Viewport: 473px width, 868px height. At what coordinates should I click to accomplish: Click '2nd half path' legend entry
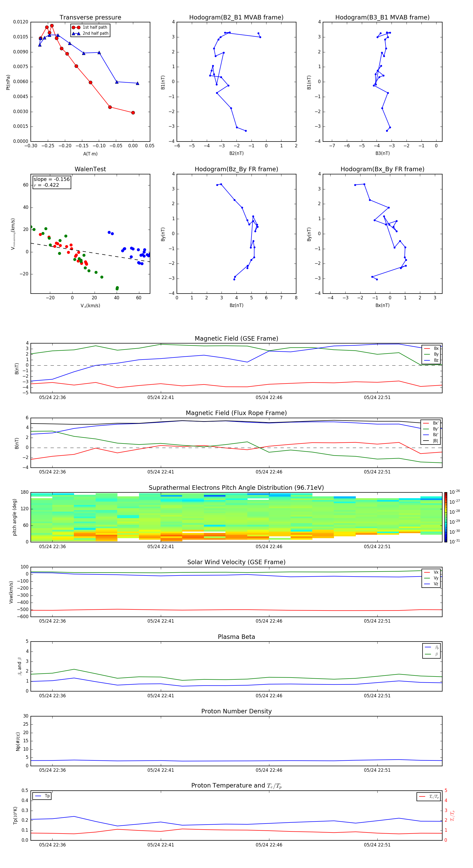pyautogui.click(x=90, y=33)
